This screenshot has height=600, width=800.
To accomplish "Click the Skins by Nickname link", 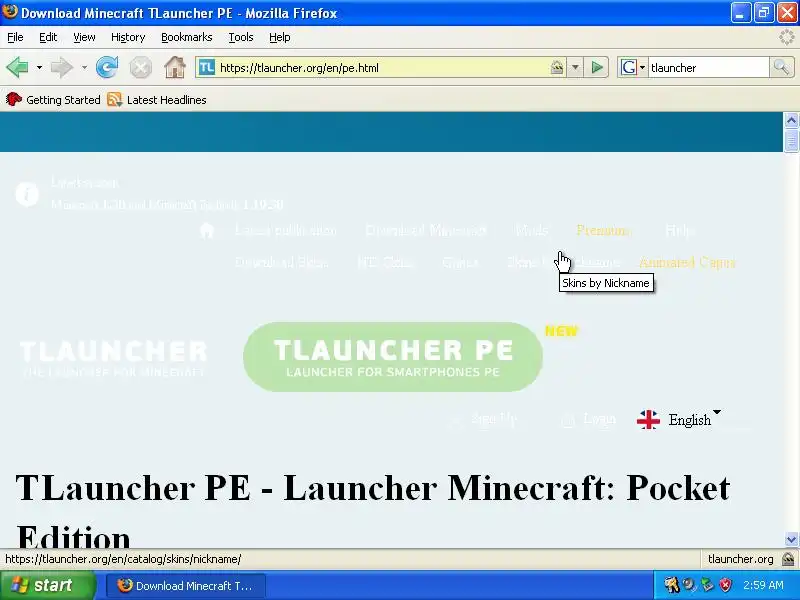I will [x=564, y=262].
